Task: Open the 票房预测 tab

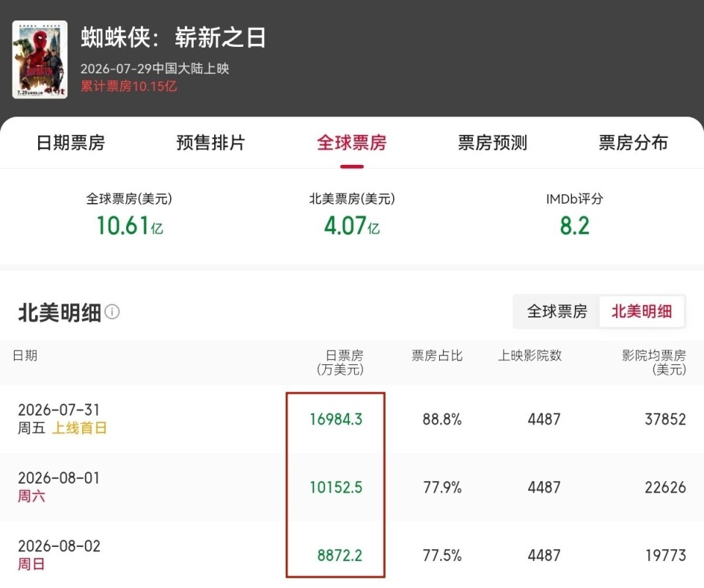Action: coord(493,143)
